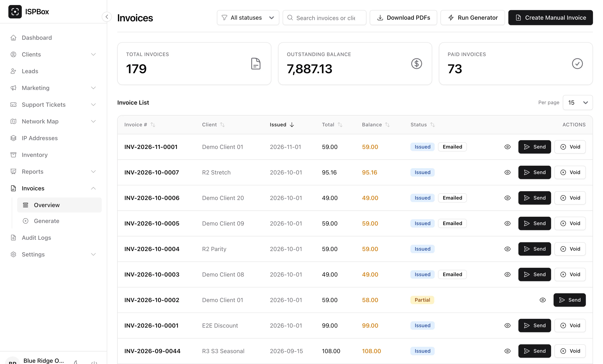The image size is (603, 364).
Task: Expand the Settings submenu chevron
Action: pos(93,254)
